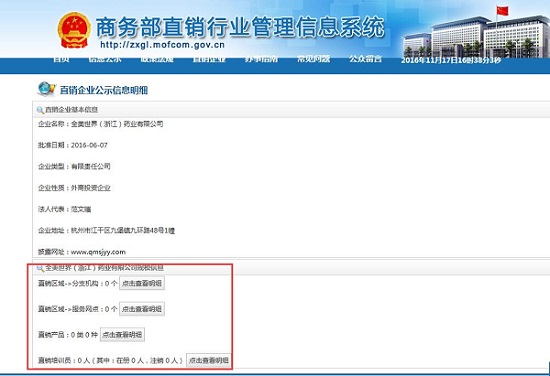Click approval date 2016-06-07

pyautogui.click(x=89, y=145)
